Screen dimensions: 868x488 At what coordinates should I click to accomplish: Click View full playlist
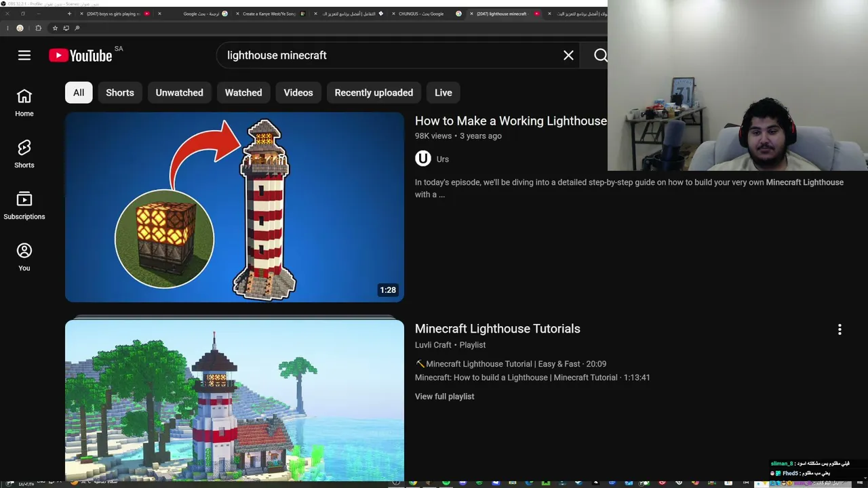pyautogui.click(x=445, y=396)
